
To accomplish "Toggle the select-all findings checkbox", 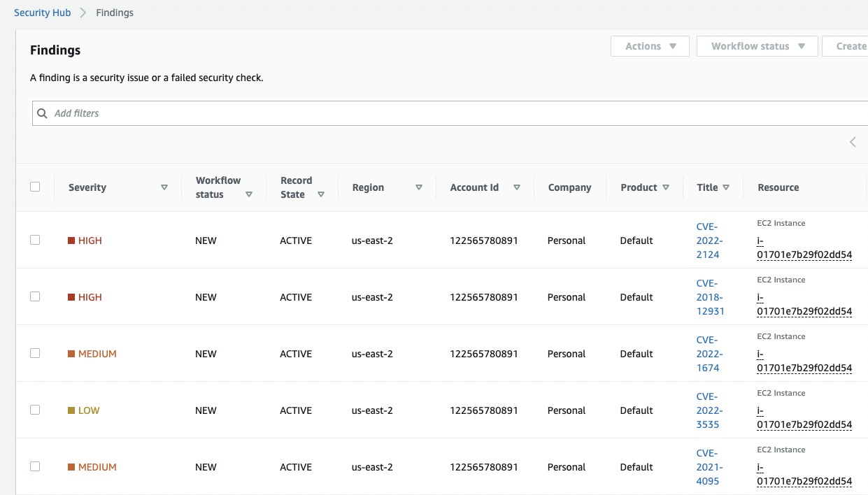I will click(x=35, y=187).
